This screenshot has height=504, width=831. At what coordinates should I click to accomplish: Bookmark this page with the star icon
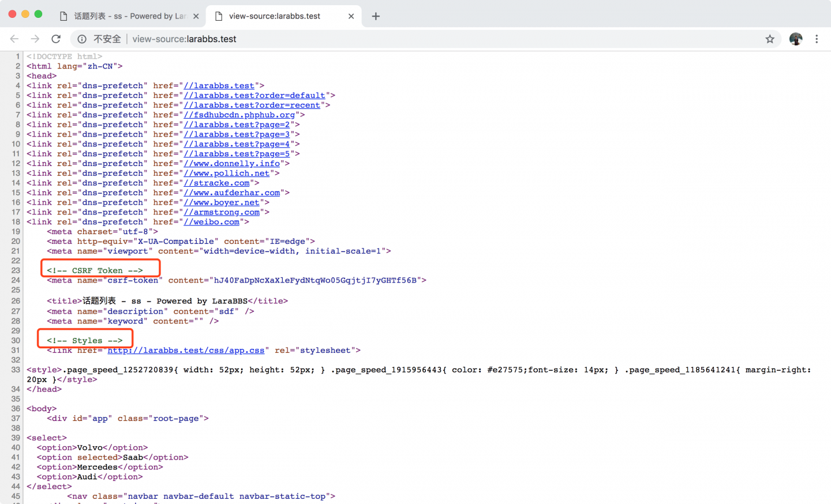coord(770,39)
